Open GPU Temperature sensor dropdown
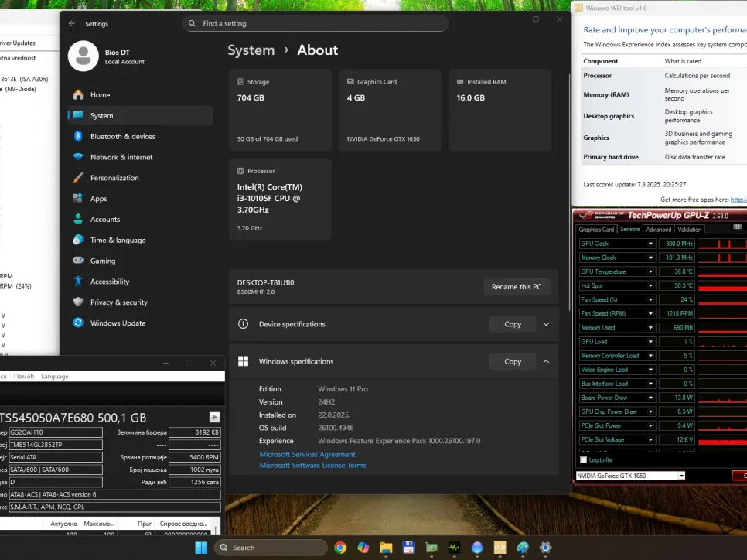Screen dimensions: 747x560 650,271
